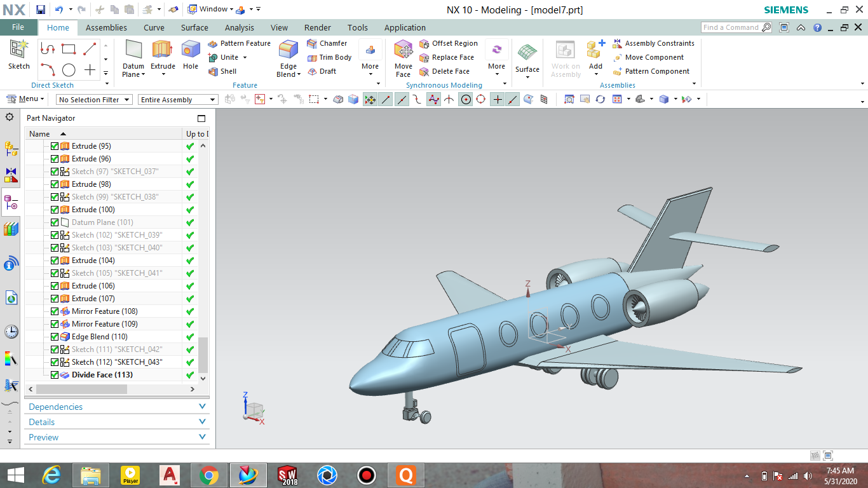
Task: Switch to the Assemblies tab
Action: point(106,27)
